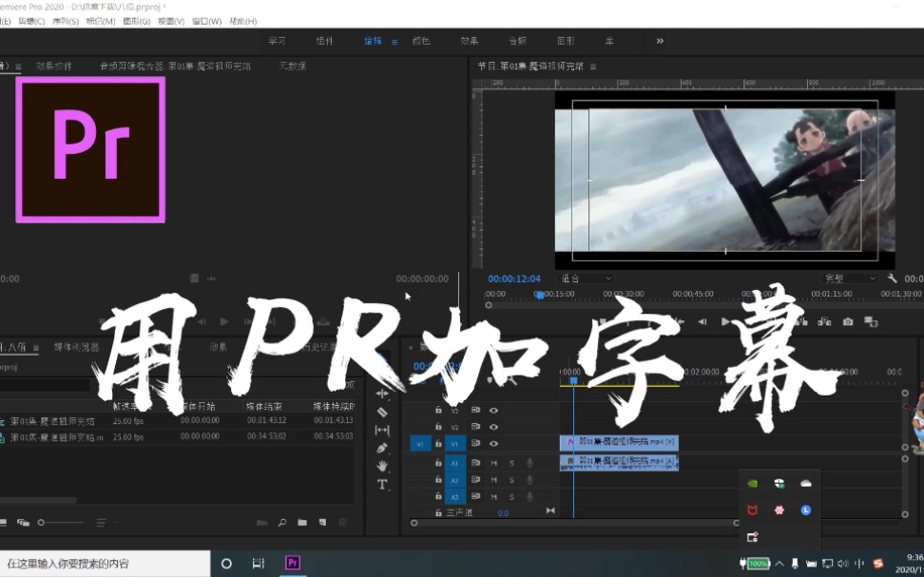Screen dimensions: 924x577
Task: Select the Track Select Forward tool
Action: tap(383, 376)
